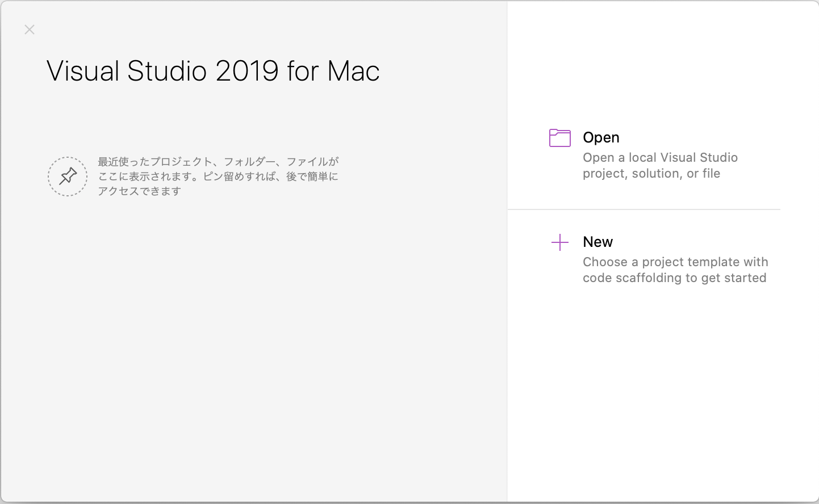819x504 pixels.
Task: Choose a project template with scaffolding
Action: pos(675,270)
